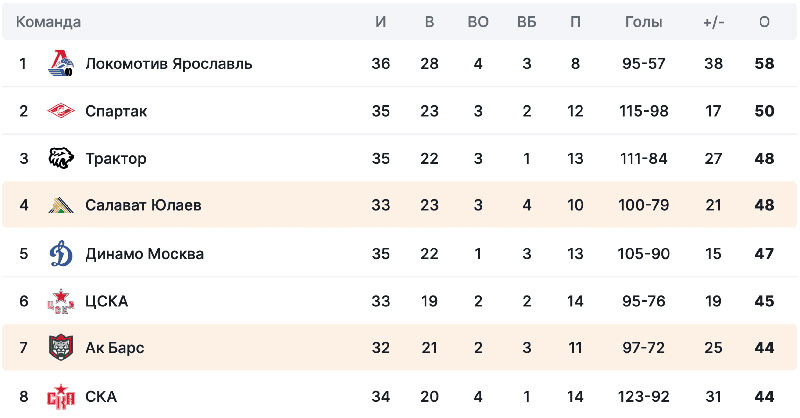This screenshot has height=418, width=800.
Task: Sort by the И games column header
Action: [380, 21]
